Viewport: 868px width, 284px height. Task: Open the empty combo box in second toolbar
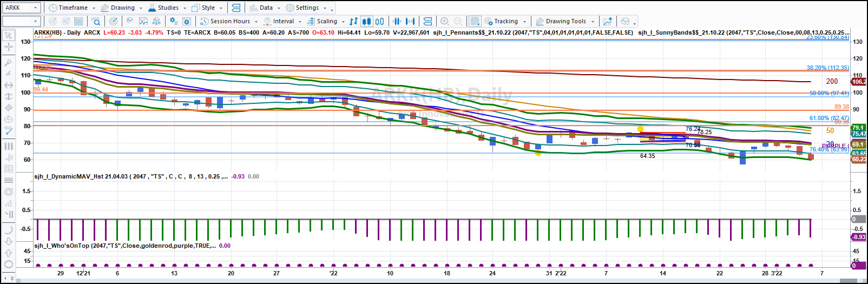click(x=21, y=21)
